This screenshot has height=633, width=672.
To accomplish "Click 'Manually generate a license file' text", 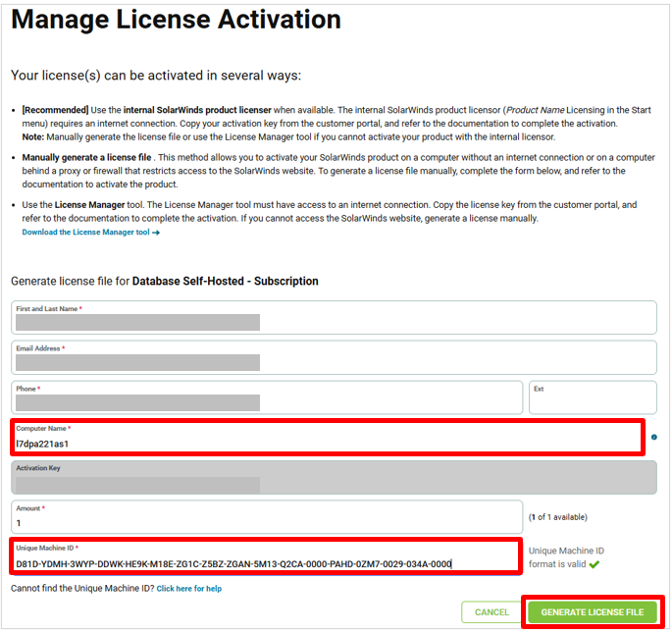I will coord(86,157).
